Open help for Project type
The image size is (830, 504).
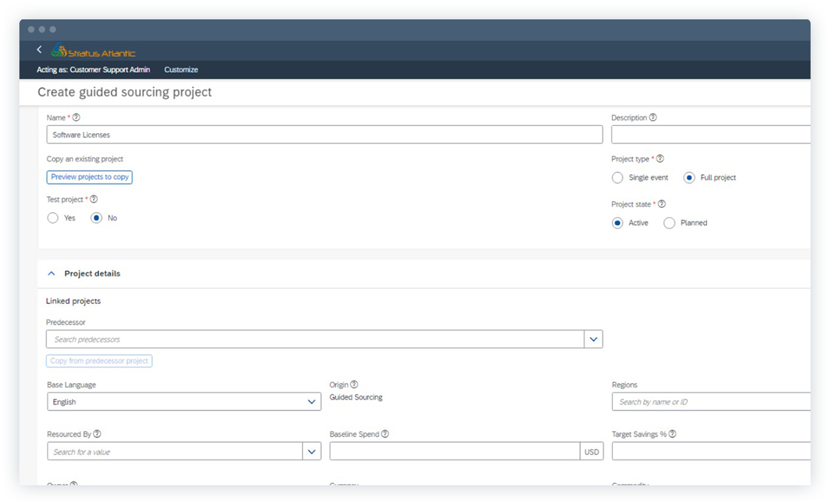(660, 158)
